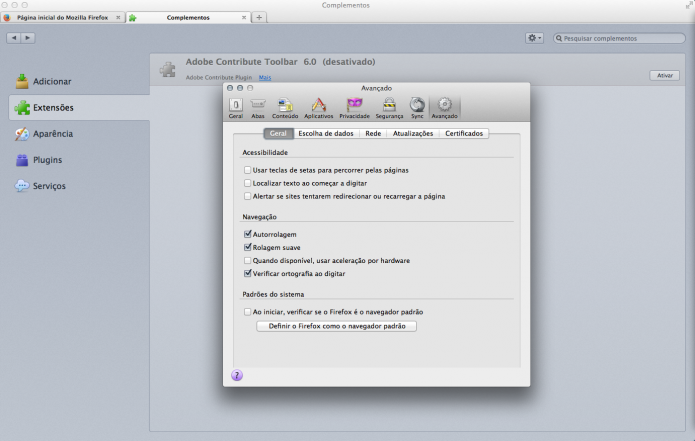Select the Avançado gear pane
Screen dimensions: 695x441
(444, 108)
